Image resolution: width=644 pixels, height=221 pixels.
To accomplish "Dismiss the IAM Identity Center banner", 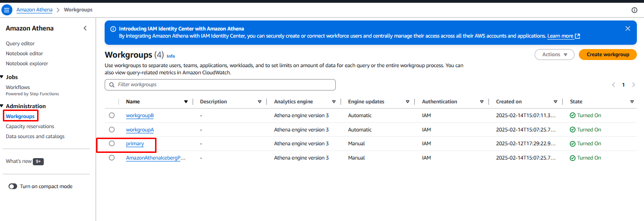I will coord(627,29).
